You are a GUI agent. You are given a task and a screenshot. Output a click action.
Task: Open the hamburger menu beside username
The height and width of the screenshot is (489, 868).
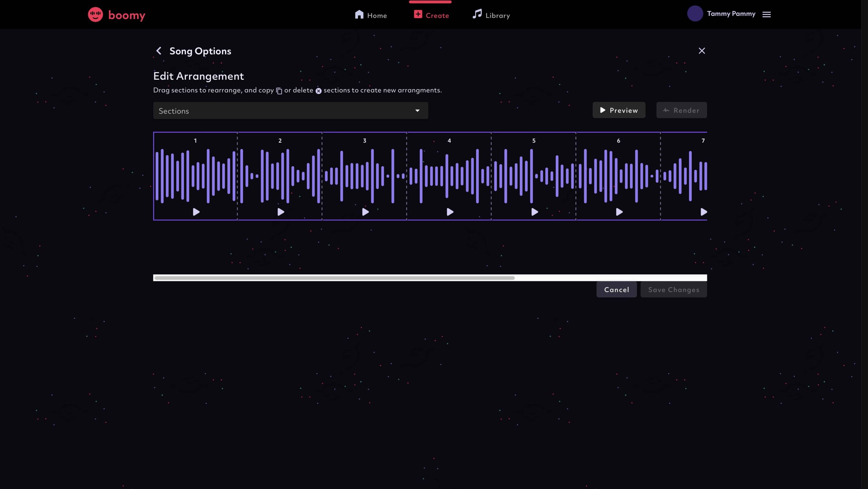click(x=767, y=14)
